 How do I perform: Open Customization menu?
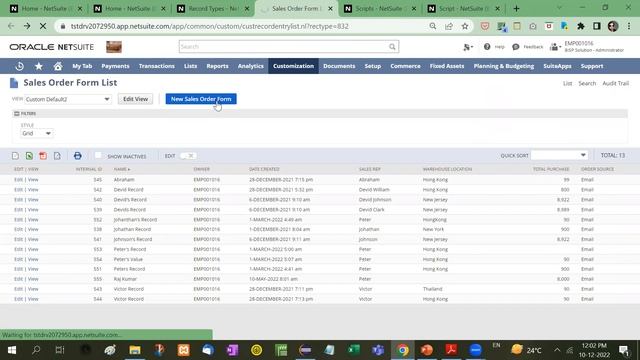tap(293, 66)
